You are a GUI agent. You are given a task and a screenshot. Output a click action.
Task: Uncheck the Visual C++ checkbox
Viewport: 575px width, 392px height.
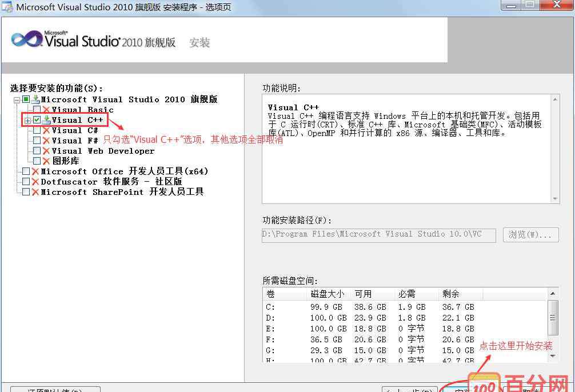[37, 119]
